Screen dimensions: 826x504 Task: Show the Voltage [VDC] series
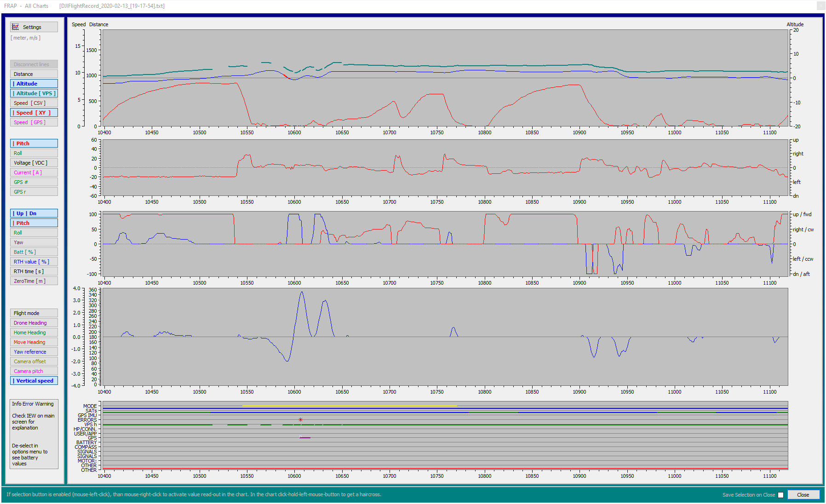(x=34, y=163)
